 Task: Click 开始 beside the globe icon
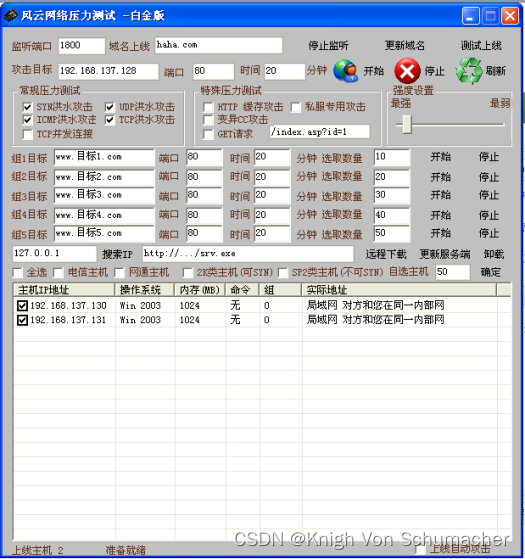[374, 71]
